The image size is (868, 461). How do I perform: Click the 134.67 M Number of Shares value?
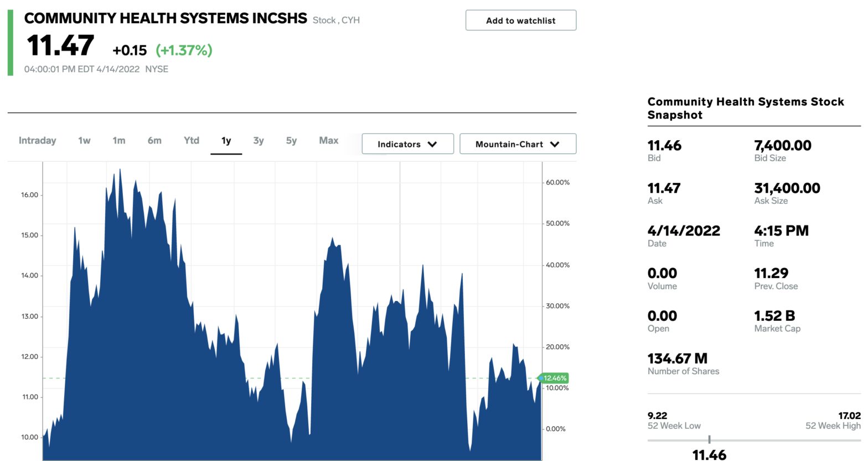(x=678, y=359)
